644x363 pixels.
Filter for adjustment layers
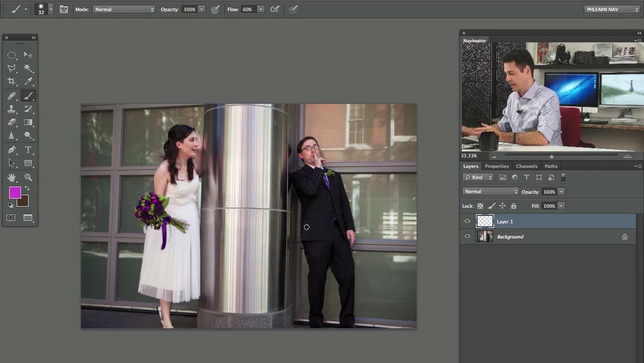(515, 177)
